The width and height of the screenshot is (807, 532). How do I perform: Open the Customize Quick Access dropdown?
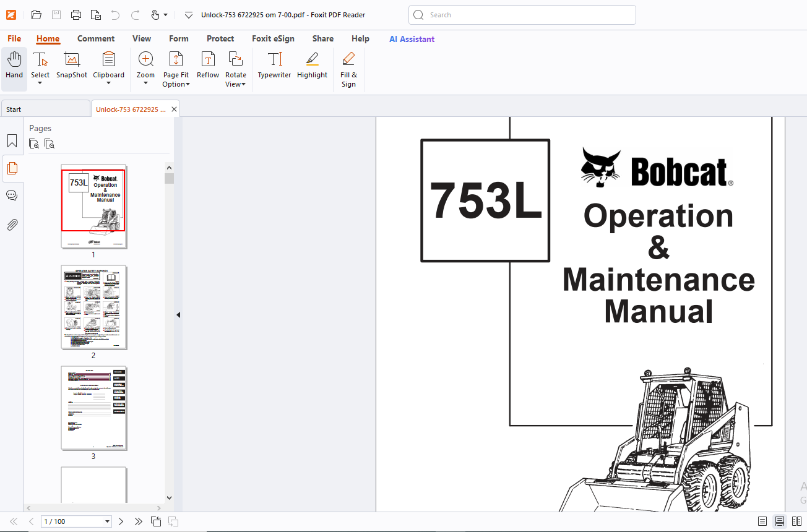point(189,15)
